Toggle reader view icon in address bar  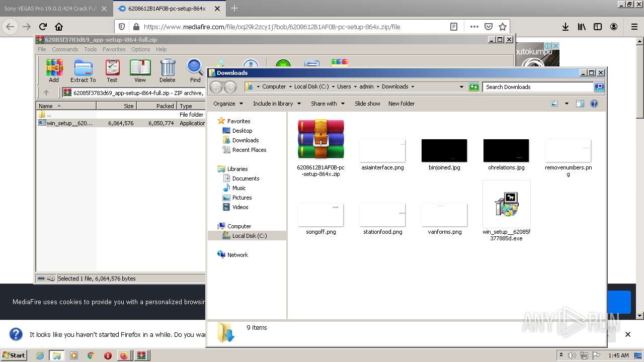pyautogui.click(x=454, y=27)
